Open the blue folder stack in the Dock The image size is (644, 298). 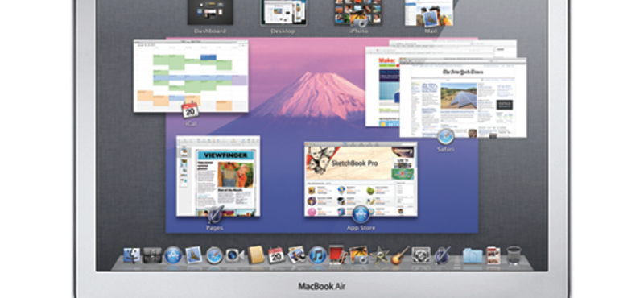tap(473, 255)
